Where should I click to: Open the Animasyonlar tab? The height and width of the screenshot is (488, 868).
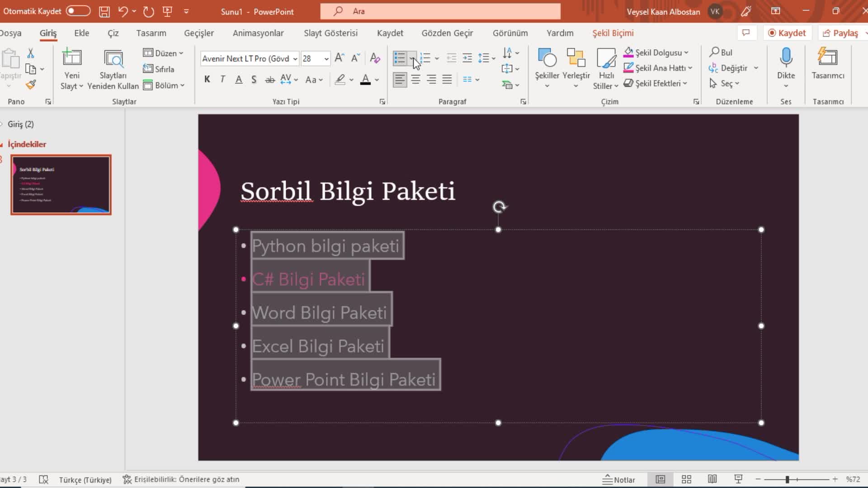point(258,33)
